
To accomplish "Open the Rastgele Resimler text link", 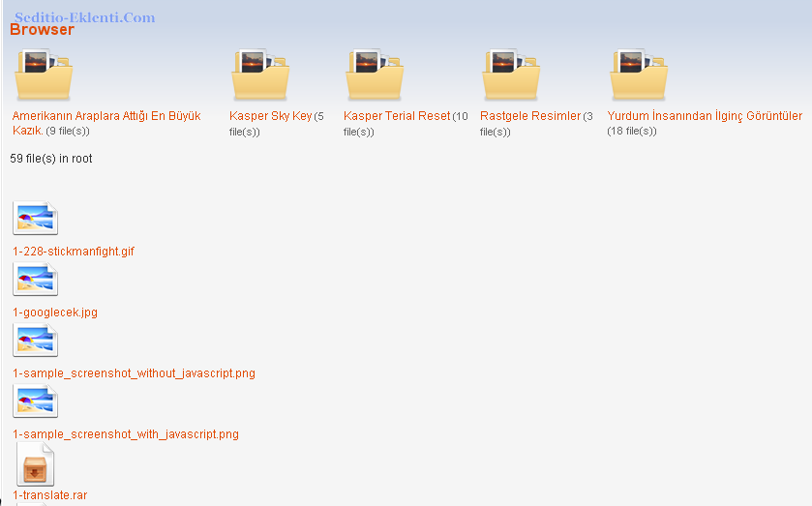I will 530,116.
